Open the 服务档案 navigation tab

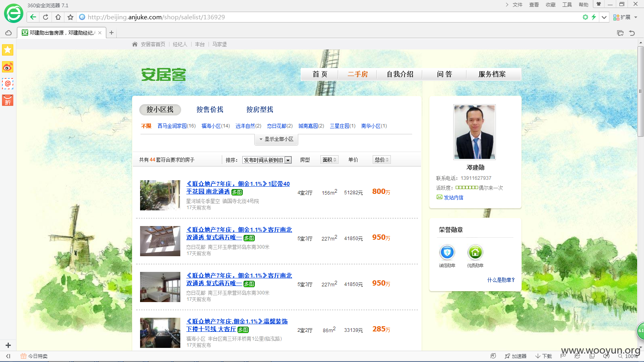click(492, 74)
